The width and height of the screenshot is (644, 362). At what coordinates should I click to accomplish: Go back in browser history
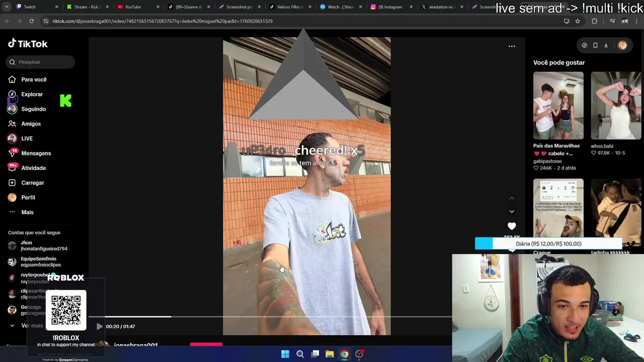[x=8, y=21]
